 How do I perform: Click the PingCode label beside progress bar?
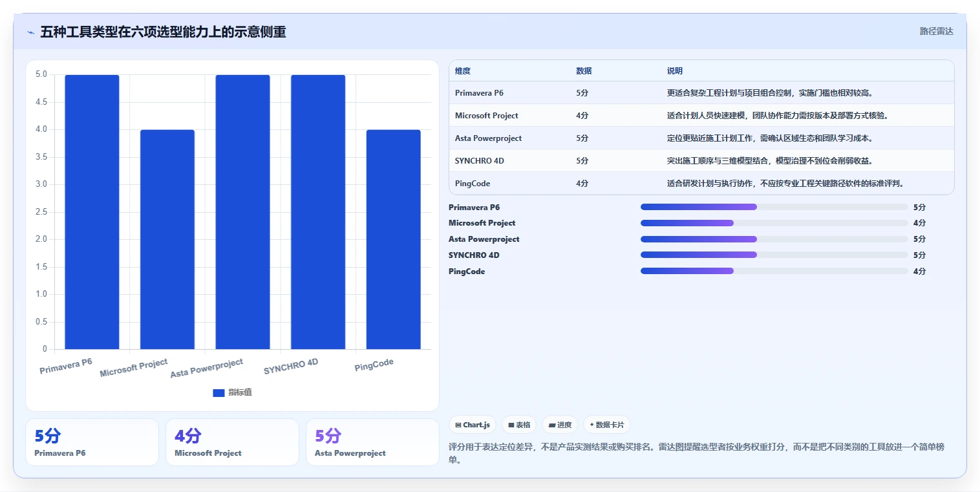(467, 272)
